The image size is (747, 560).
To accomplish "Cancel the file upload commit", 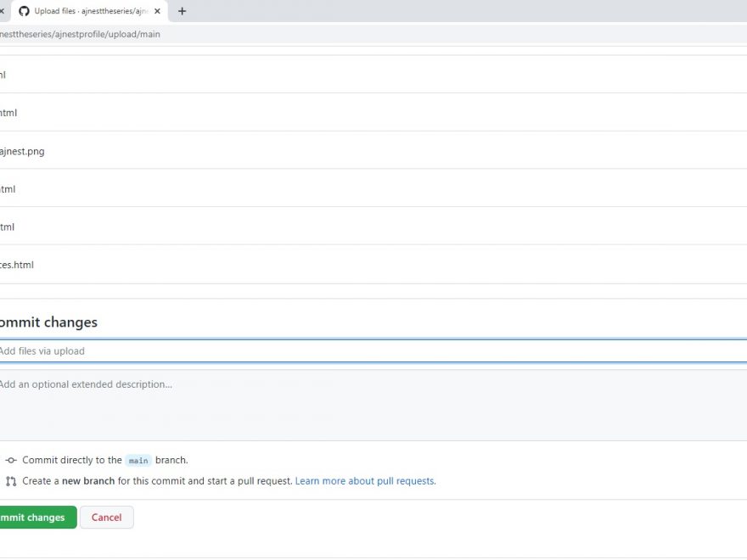I will pos(106,518).
